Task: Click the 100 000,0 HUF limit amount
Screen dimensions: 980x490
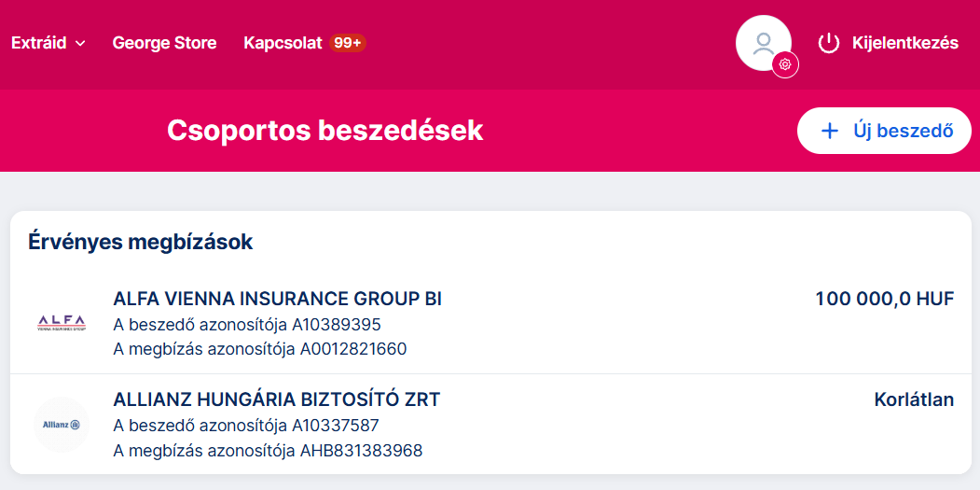Action: tap(884, 299)
